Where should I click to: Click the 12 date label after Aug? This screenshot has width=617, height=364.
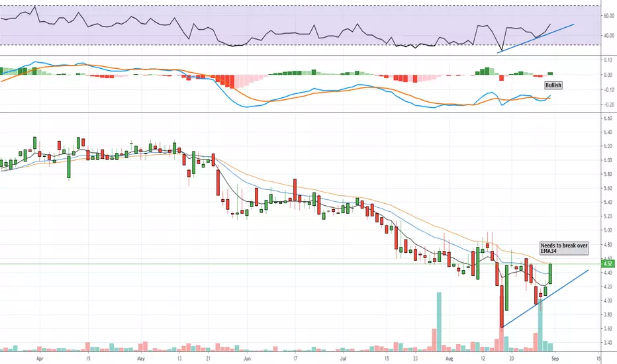point(483,359)
